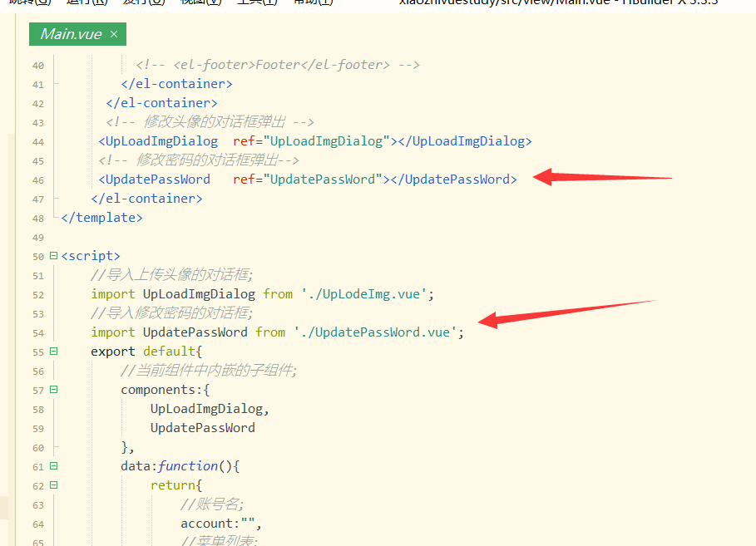This screenshot has width=756, height=546.
Task: Click line number 54 in the gutter
Action: coord(38,333)
